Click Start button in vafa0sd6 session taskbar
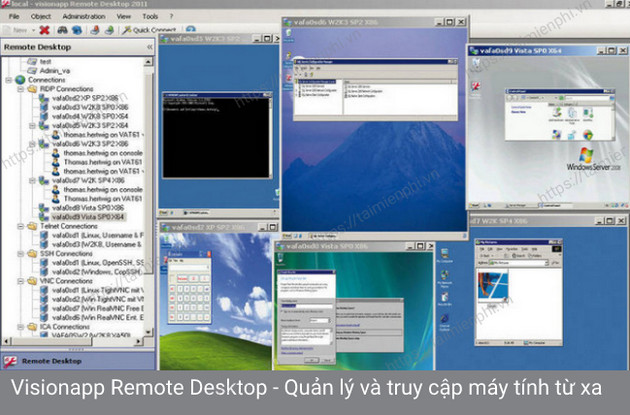630x415 pixels. [286, 235]
